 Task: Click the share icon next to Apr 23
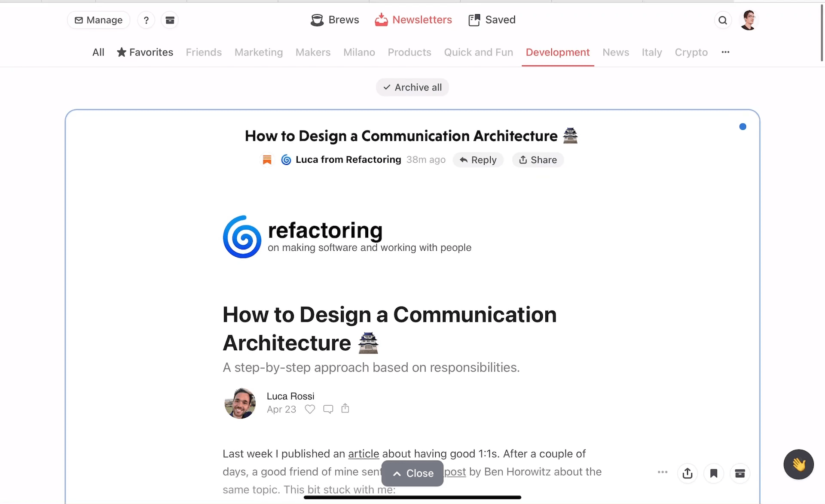(345, 408)
